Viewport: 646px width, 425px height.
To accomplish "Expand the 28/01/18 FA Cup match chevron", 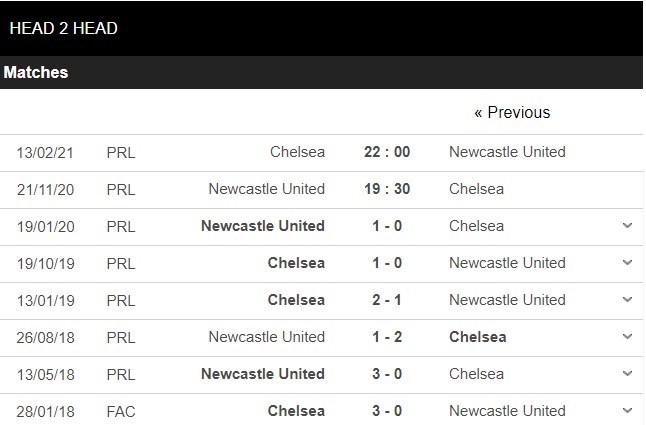I will (627, 411).
